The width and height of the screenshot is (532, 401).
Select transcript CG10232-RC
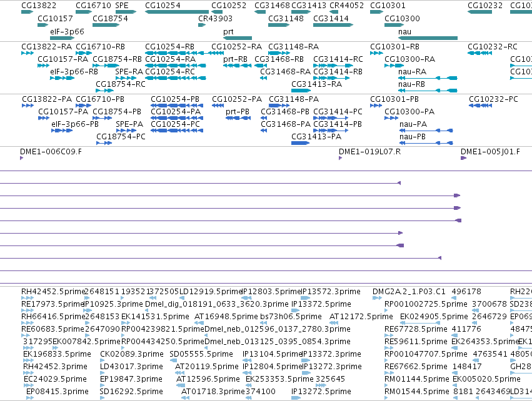point(493,46)
